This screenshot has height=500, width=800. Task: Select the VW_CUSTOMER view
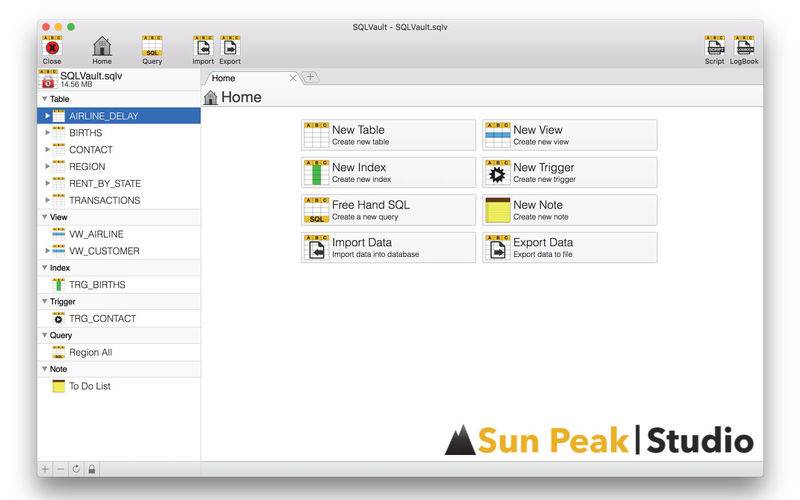click(119, 251)
